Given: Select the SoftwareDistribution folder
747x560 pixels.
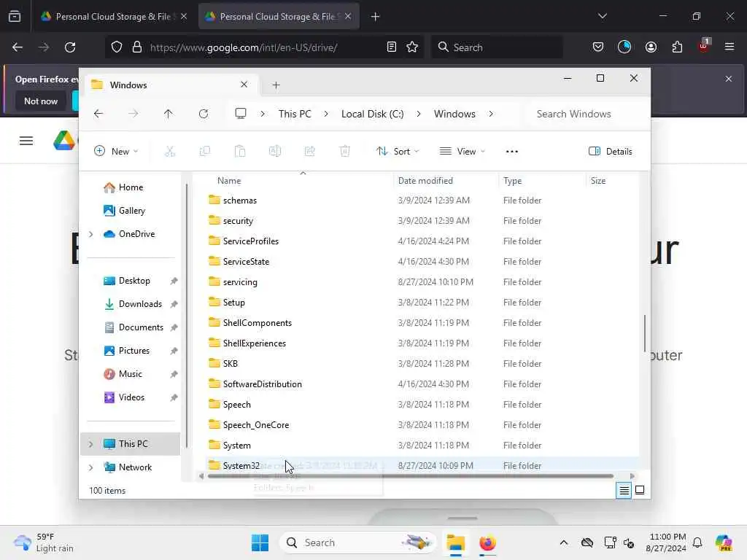Looking at the screenshot, I should click(262, 384).
